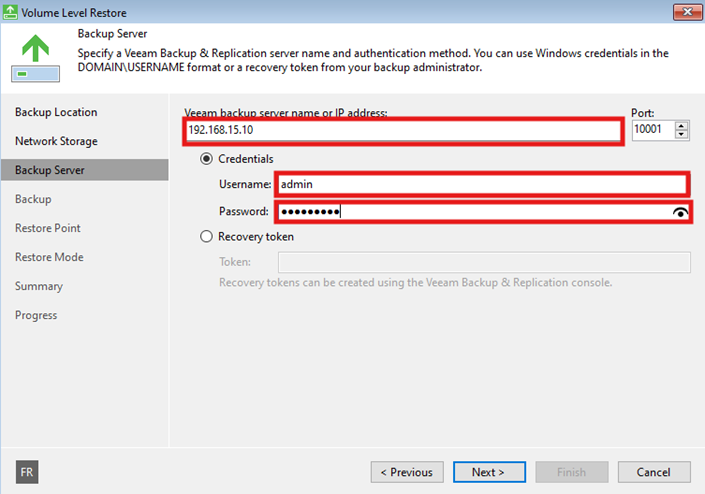Click the Port number field
This screenshot has width=705, height=494.
point(653,131)
